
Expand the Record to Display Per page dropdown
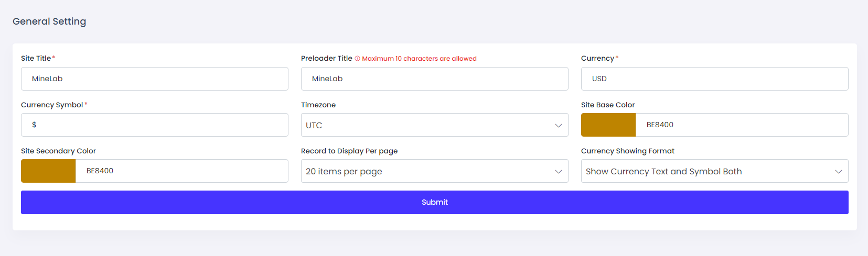point(434,171)
